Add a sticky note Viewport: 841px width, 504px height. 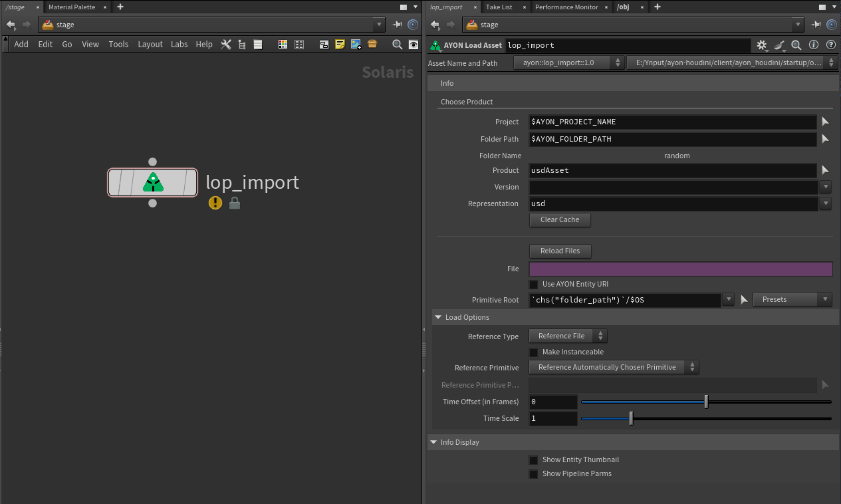click(x=340, y=45)
